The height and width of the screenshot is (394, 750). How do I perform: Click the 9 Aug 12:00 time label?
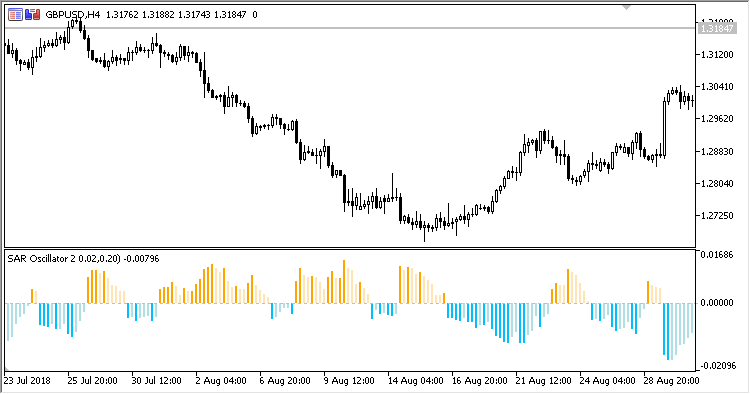[349, 381]
